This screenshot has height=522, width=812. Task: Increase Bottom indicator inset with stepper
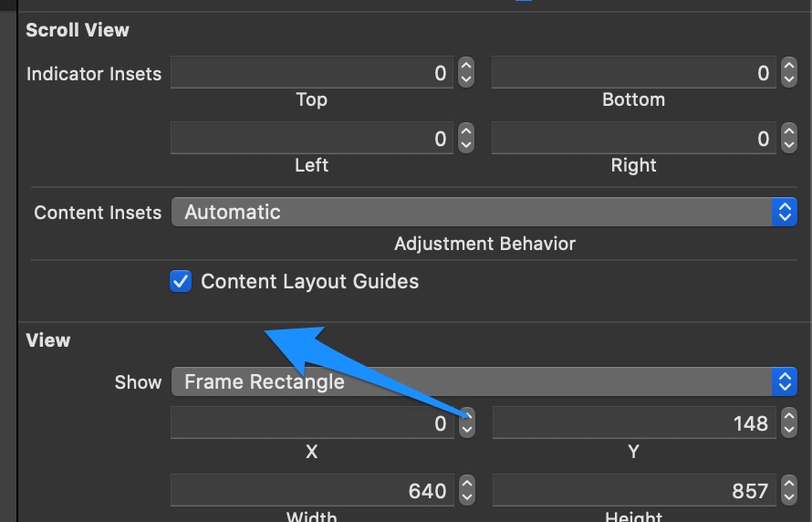[788, 66]
